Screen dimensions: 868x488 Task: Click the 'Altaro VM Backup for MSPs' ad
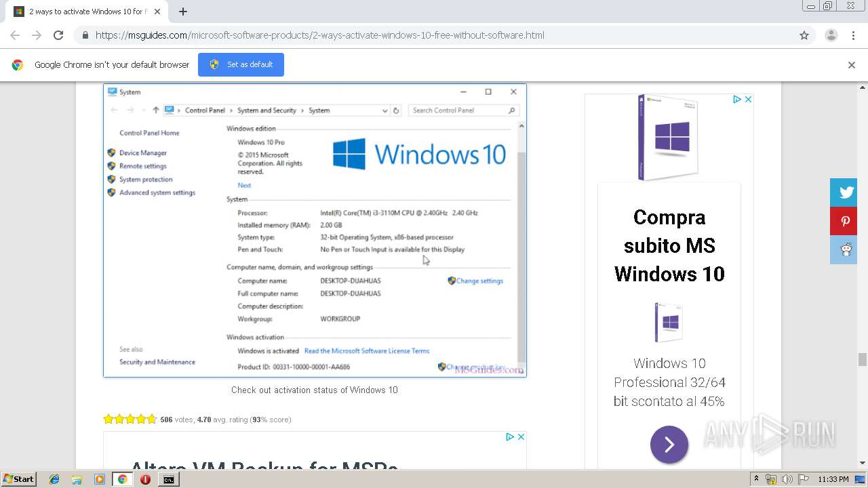pyautogui.click(x=315, y=450)
